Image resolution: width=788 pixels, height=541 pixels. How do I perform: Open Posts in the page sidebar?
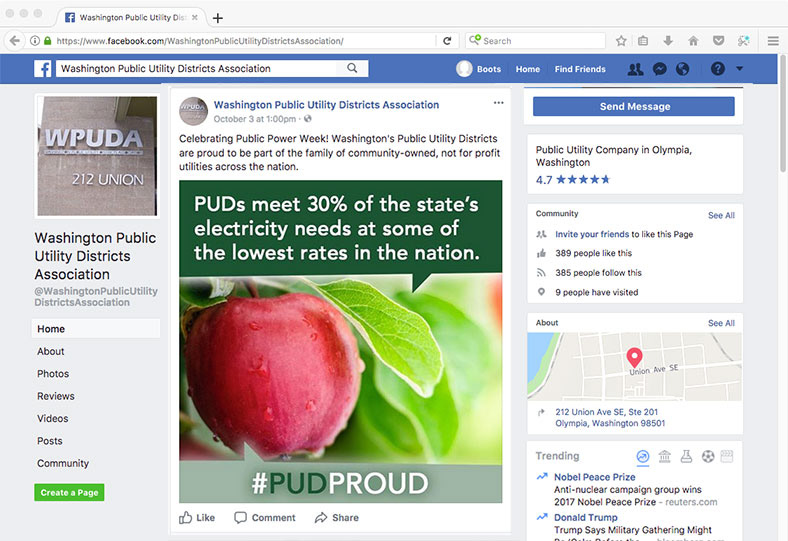50,441
